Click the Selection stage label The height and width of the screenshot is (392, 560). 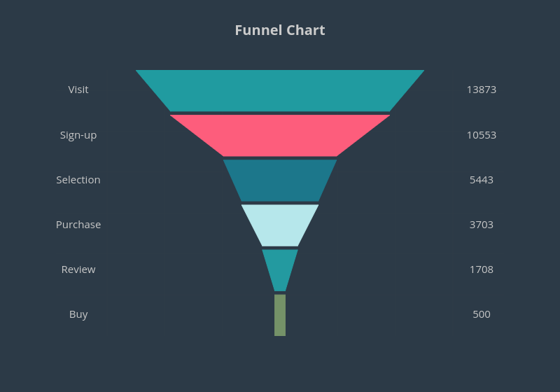tap(78, 180)
